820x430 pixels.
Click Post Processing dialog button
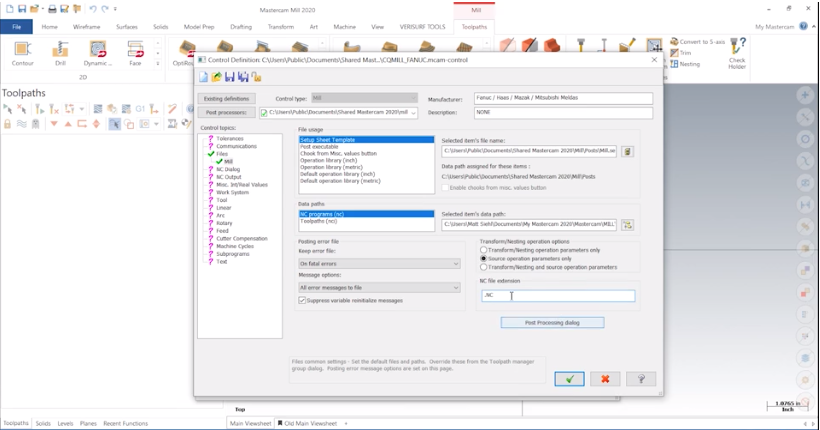tap(552, 323)
